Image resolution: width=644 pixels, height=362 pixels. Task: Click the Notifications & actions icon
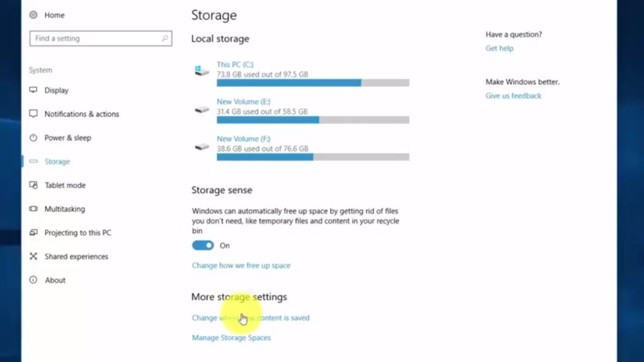click(33, 114)
